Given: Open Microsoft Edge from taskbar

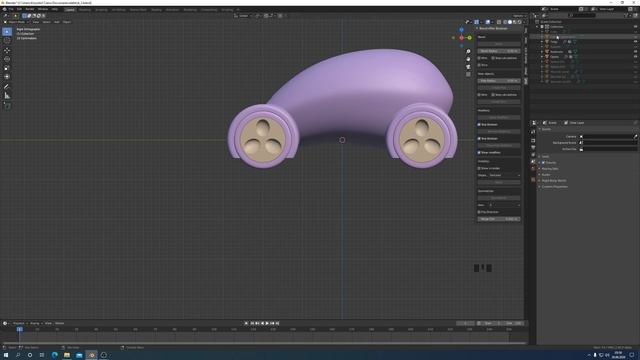Looking at the screenshot, I should coord(55,355).
